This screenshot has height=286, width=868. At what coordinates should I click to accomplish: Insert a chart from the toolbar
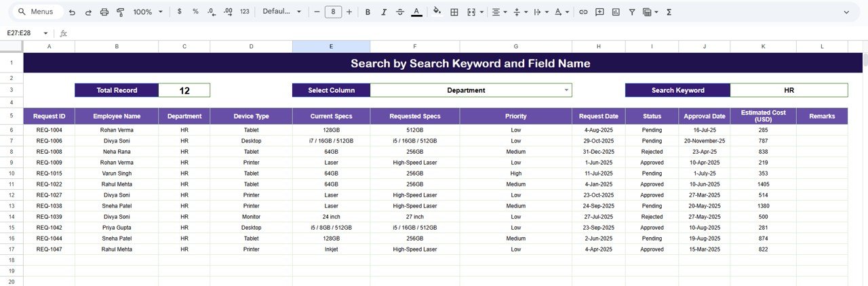pyautogui.click(x=616, y=12)
